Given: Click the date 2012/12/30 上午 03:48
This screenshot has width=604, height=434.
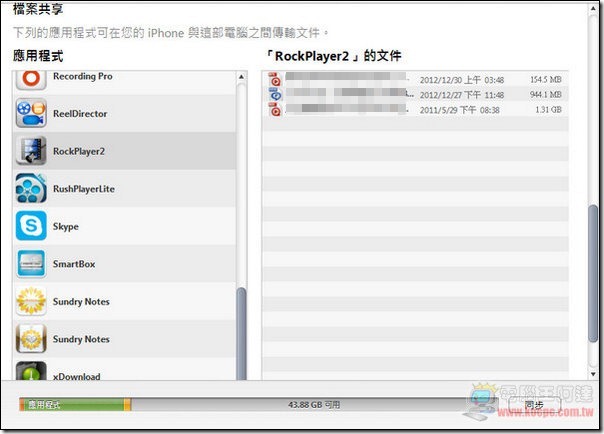Looking at the screenshot, I should pyautogui.click(x=462, y=80).
